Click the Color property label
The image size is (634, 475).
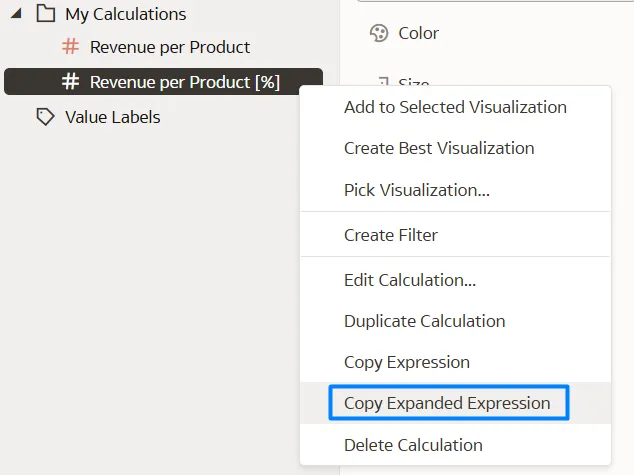[x=418, y=33]
